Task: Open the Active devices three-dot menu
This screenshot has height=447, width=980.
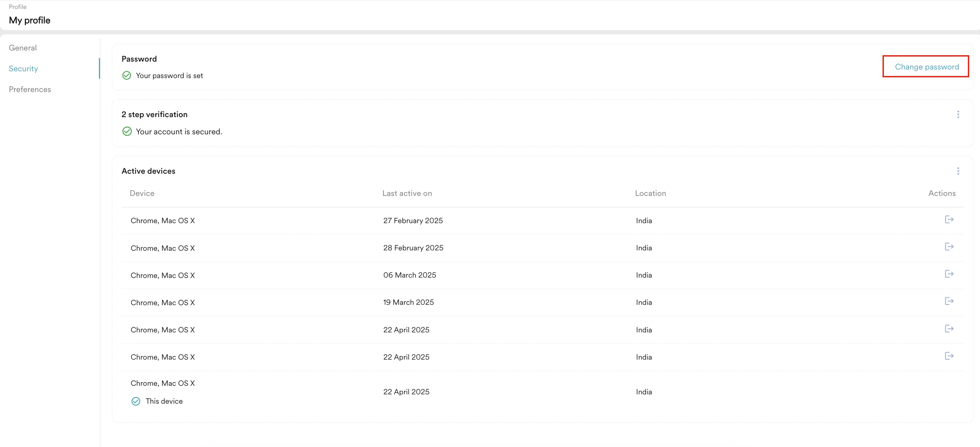Action: [x=958, y=171]
